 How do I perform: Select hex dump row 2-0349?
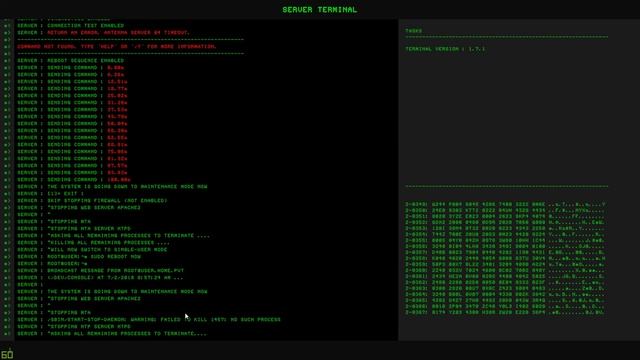click(x=505, y=204)
